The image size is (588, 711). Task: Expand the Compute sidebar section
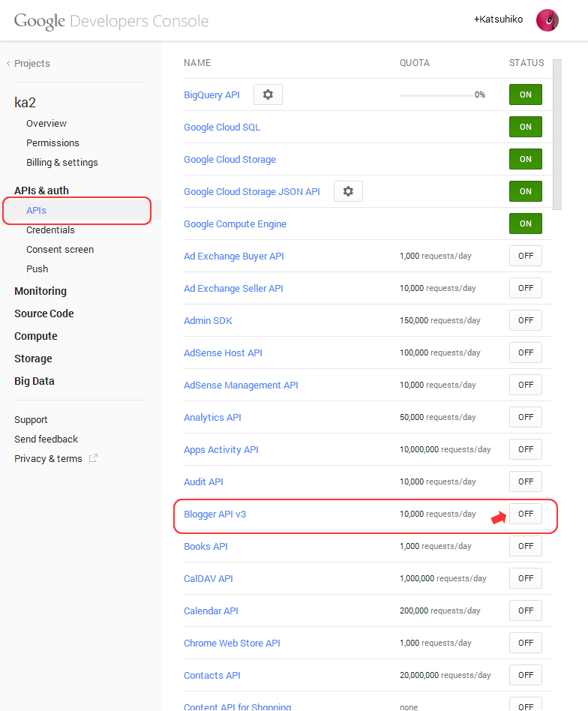(36, 336)
